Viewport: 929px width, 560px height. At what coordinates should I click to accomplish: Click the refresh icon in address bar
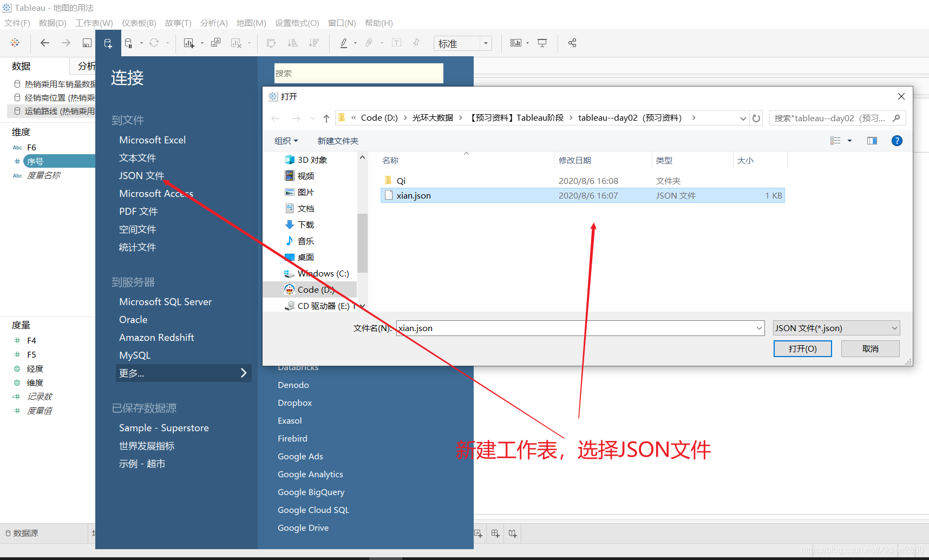click(756, 118)
